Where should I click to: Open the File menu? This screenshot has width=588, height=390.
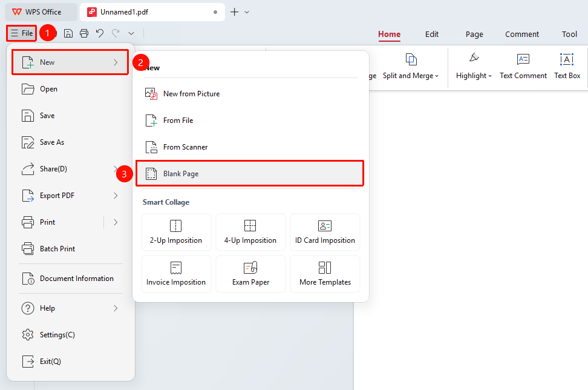[22, 33]
